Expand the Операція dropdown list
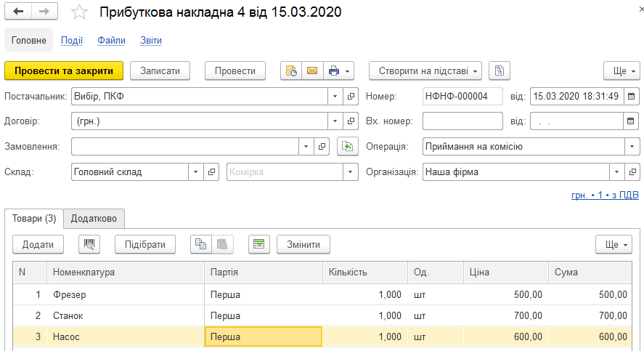The image size is (644, 351). (x=632, y=146)
